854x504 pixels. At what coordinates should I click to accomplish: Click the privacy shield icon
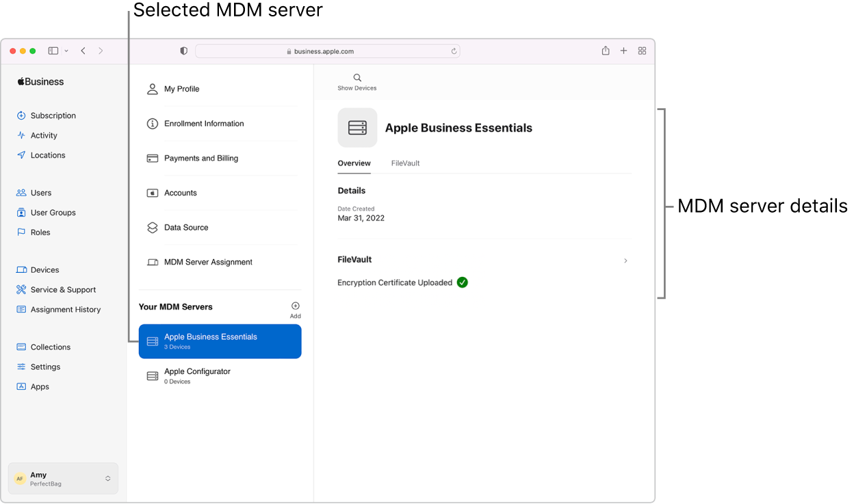[183, 51]
